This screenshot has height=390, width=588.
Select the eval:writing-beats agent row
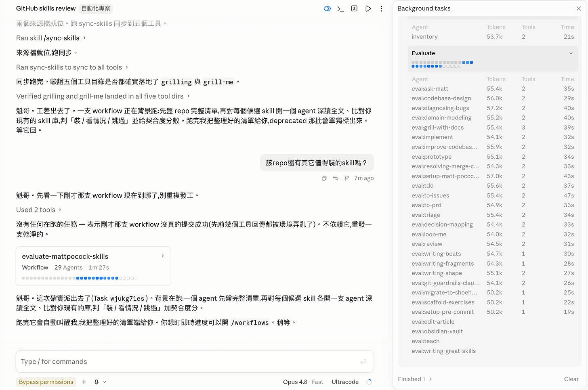[x=493, y=254]
